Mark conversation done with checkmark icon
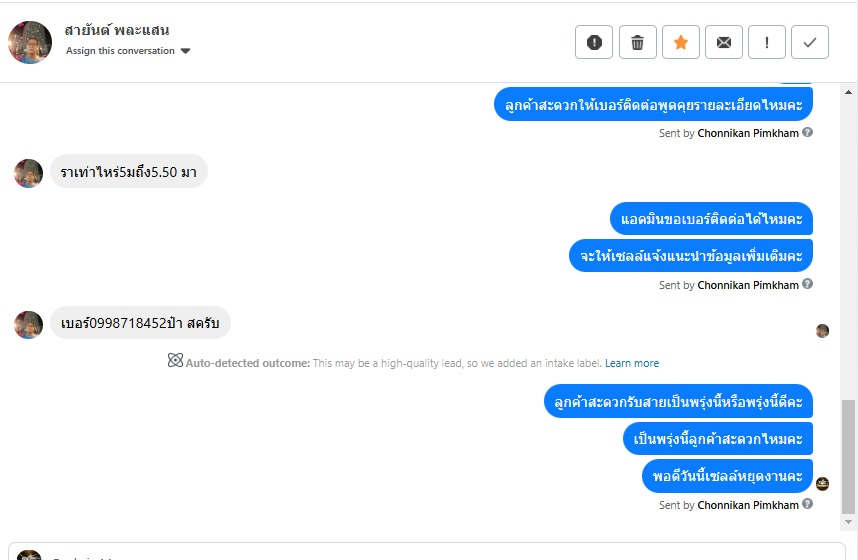This screenshot has width=858, height=560. click(x=810, y=42)
